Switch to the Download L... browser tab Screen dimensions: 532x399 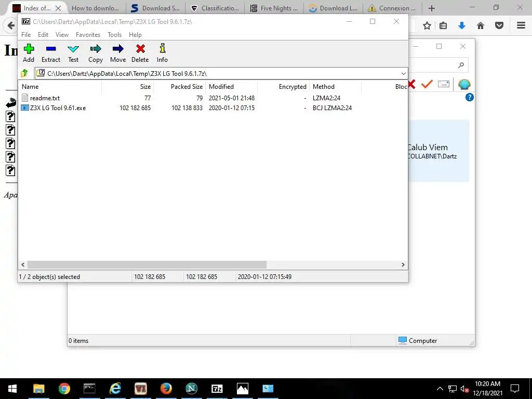(333, 8)
